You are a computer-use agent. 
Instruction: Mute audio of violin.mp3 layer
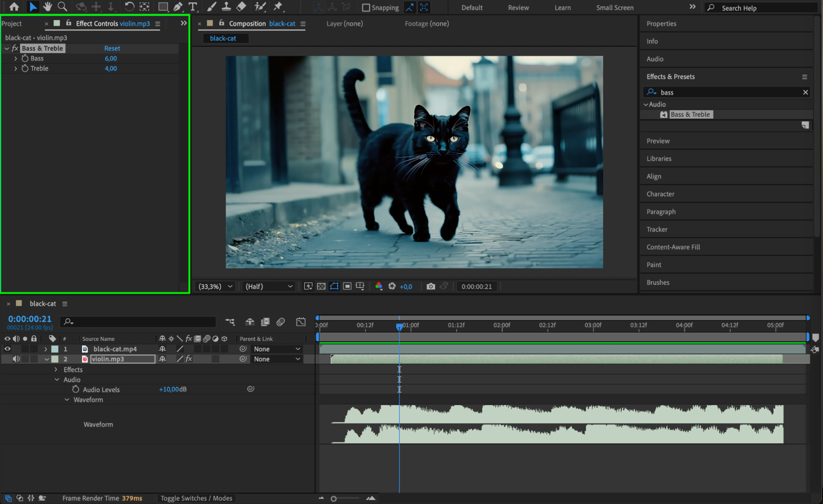point(16,359)
